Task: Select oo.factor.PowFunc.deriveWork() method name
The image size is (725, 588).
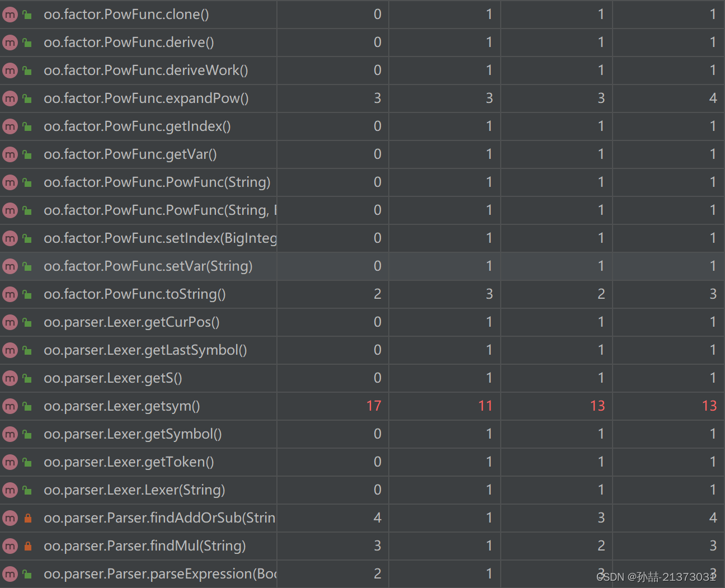Action: [146, 70]
